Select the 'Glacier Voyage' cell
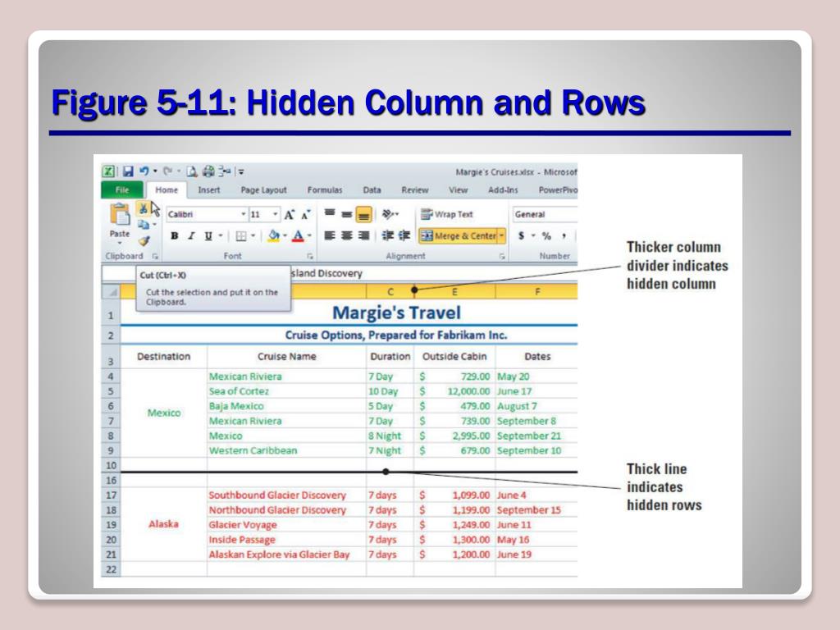Viewport: 840px width, 630px height. pos(286,525)
